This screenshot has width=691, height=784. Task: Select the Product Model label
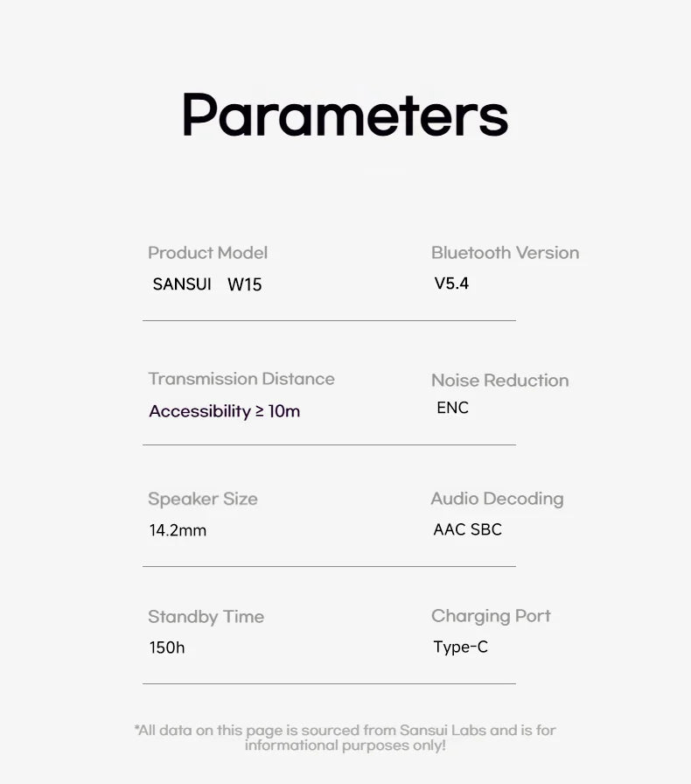207,253
